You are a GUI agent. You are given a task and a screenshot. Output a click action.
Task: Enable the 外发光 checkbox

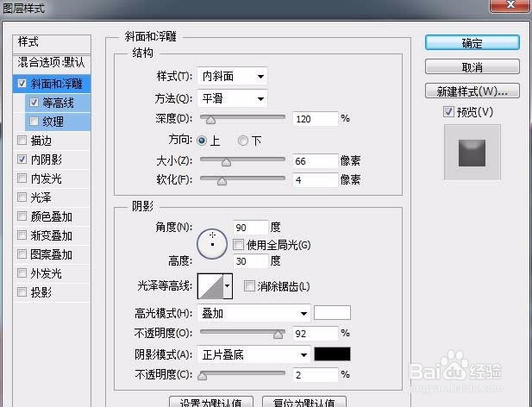pos(22,273)
